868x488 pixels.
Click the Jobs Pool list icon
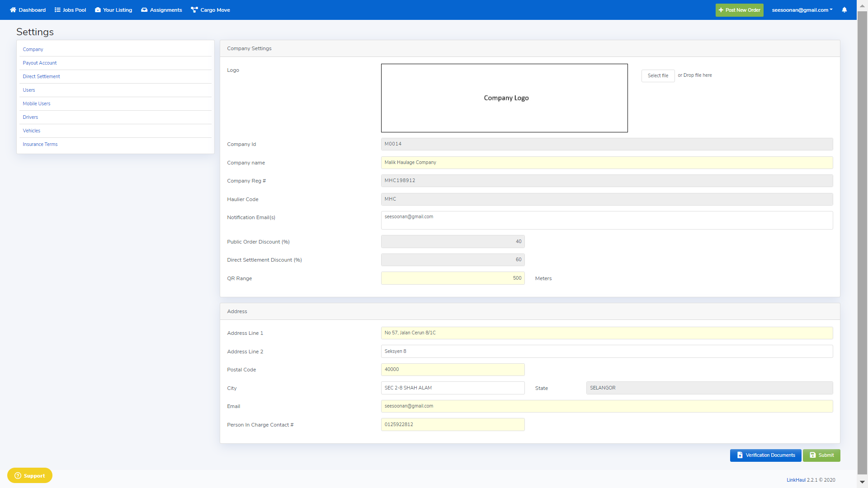[57, 10]
